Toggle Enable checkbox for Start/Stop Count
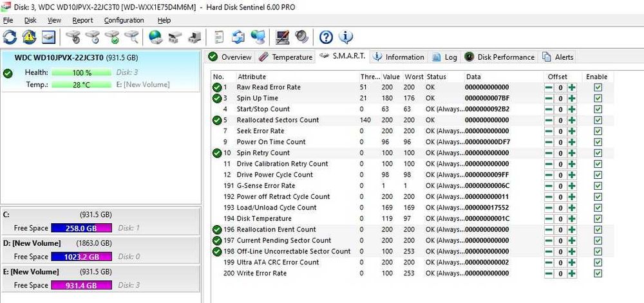This screenshot has height=303, width=644. pos(598,109)
